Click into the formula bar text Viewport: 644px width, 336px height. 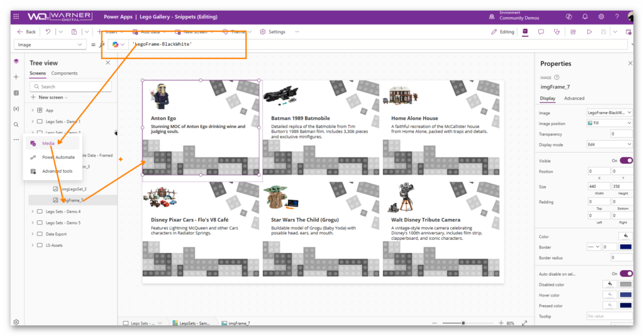pyautogui.click(x=162, y=44)
